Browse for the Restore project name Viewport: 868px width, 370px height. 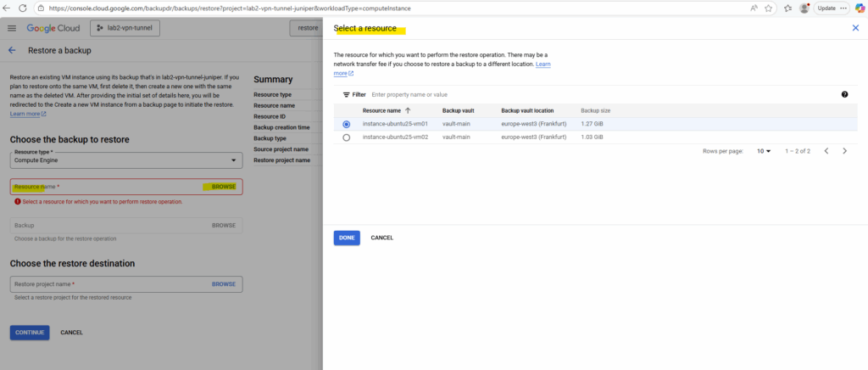224,284
